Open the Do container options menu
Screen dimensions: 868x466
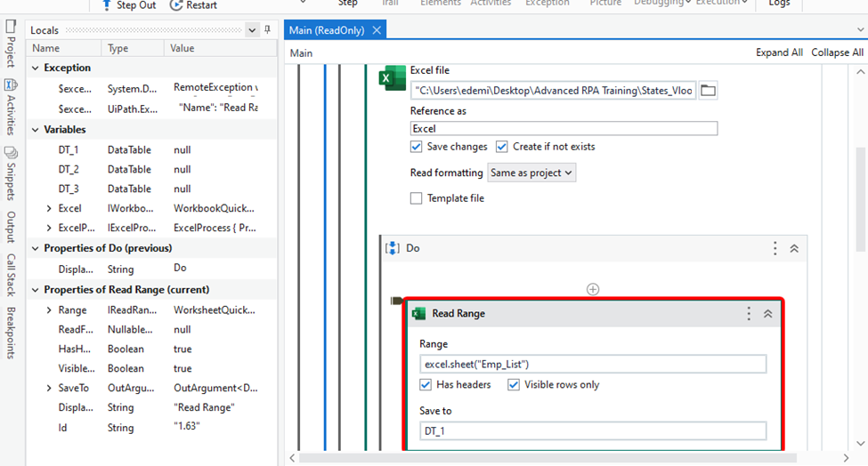click(x=775, y=248)
